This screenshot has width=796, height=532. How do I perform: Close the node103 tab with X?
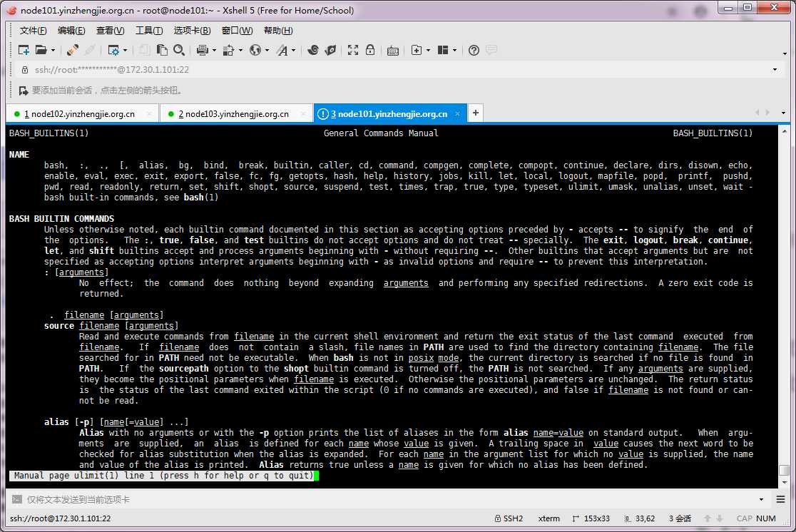pyautogui.click(x=303, y=113)
